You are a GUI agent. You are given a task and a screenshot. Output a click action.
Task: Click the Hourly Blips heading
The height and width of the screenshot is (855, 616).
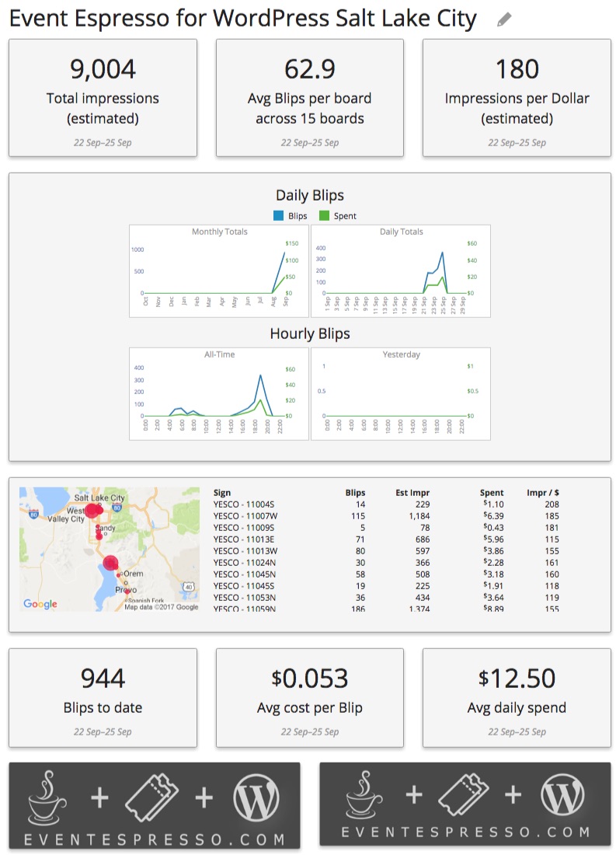coord(310,333)
